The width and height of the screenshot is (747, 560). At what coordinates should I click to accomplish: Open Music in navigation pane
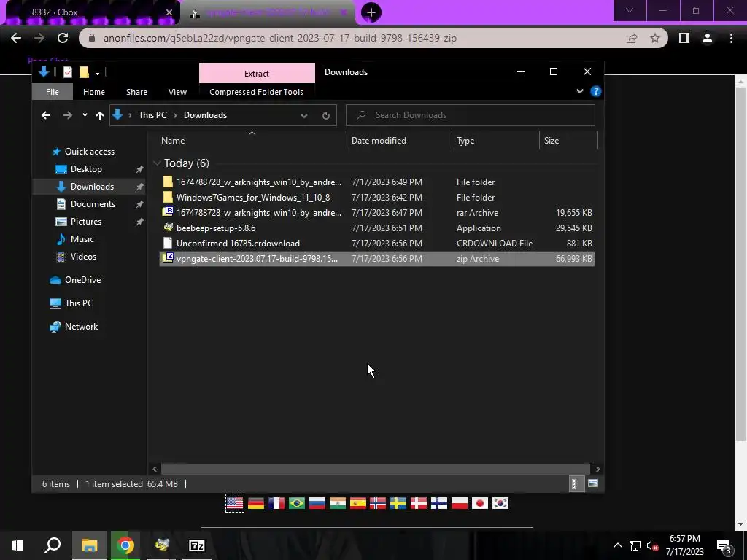82,239
